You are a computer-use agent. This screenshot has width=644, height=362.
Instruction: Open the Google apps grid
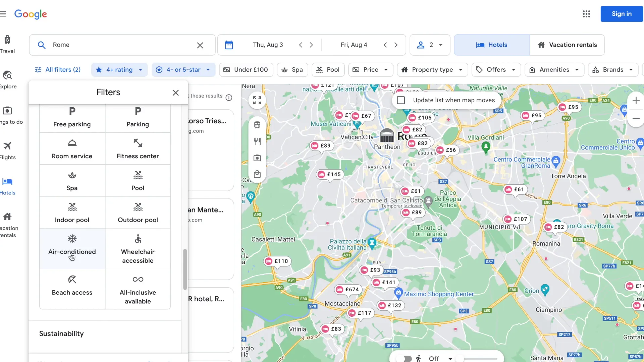(586, 14)
